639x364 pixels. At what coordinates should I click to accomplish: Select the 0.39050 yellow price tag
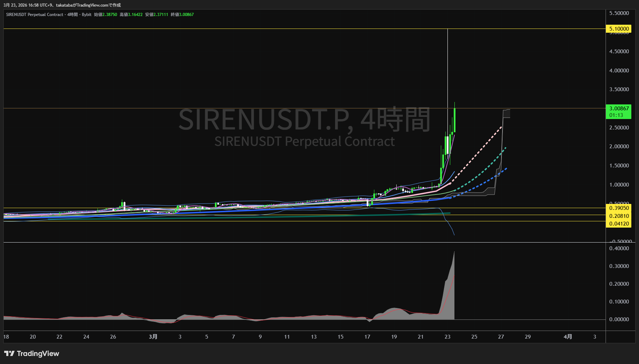point(618,208)
